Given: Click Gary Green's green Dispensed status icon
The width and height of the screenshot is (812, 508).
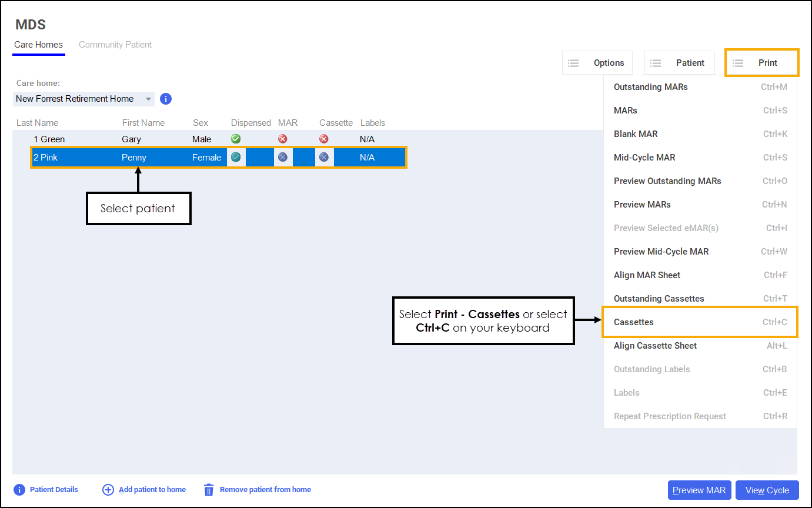Looking at the screenshot, I should point(236,139).
